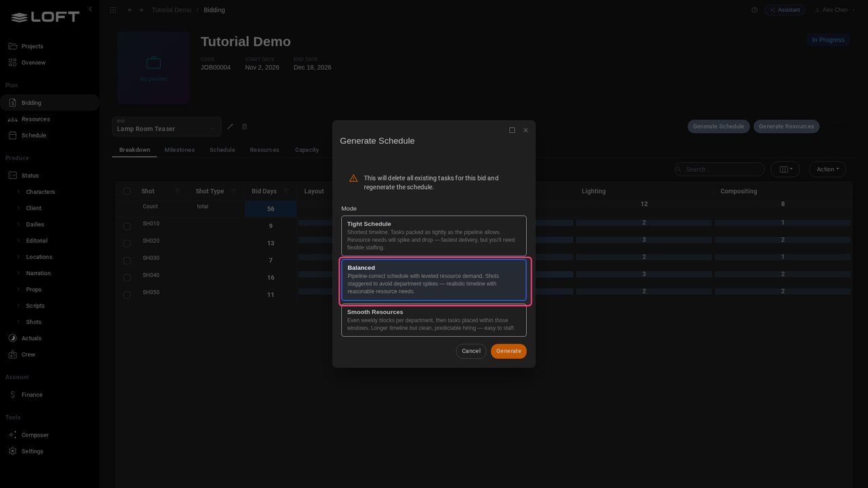Check the SH010 row checkbox

point(127,226)
